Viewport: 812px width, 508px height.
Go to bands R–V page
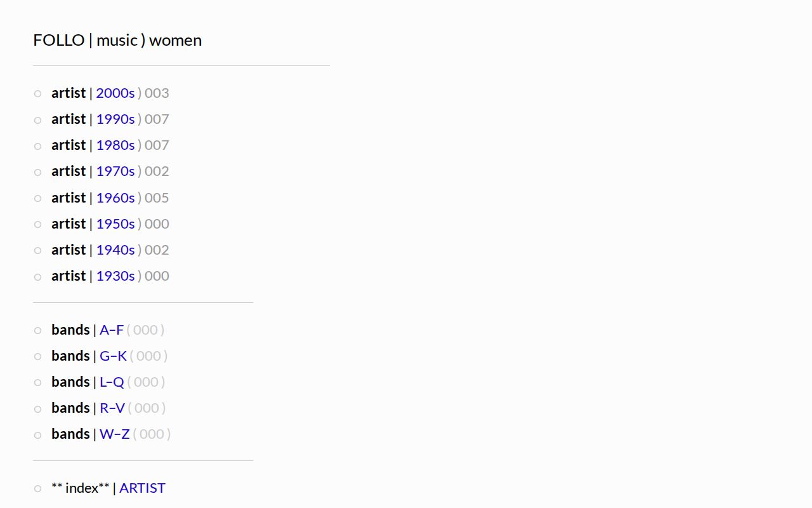pos(112,408)
